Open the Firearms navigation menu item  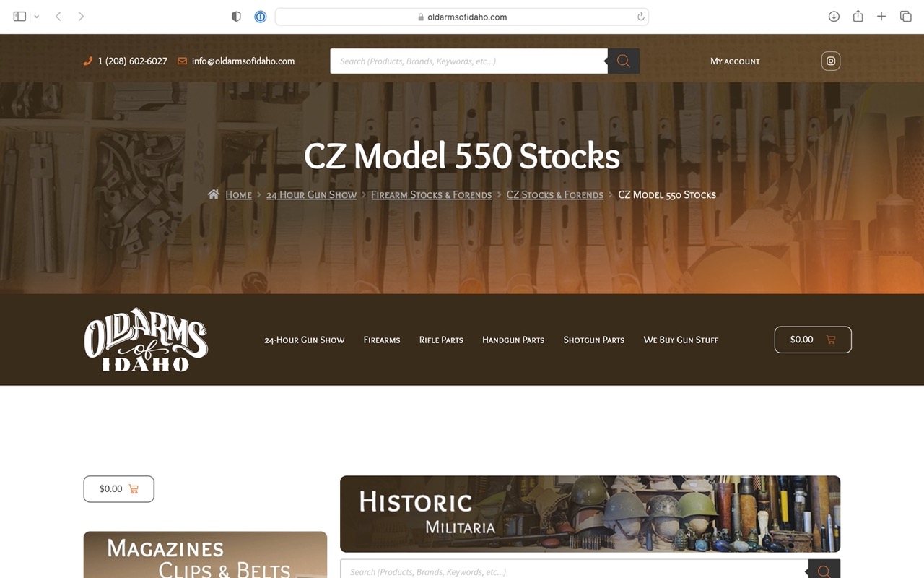click(x=382, y=340)
